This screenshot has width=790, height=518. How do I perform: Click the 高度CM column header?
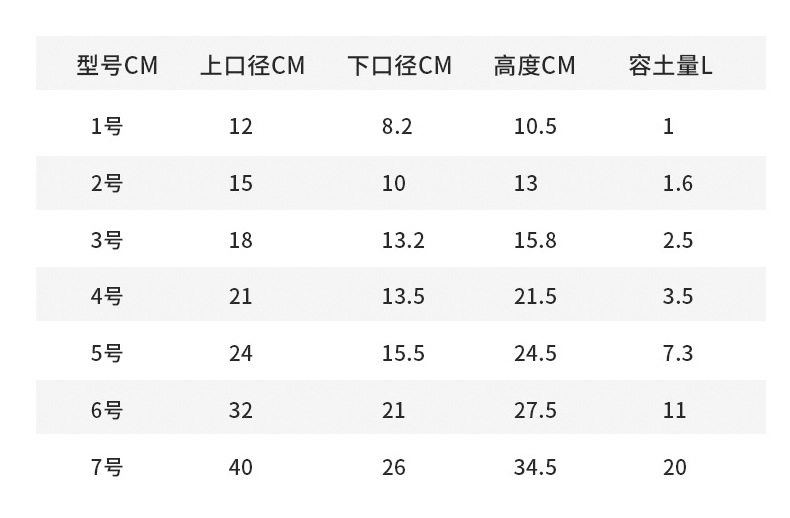coord(534,66)
